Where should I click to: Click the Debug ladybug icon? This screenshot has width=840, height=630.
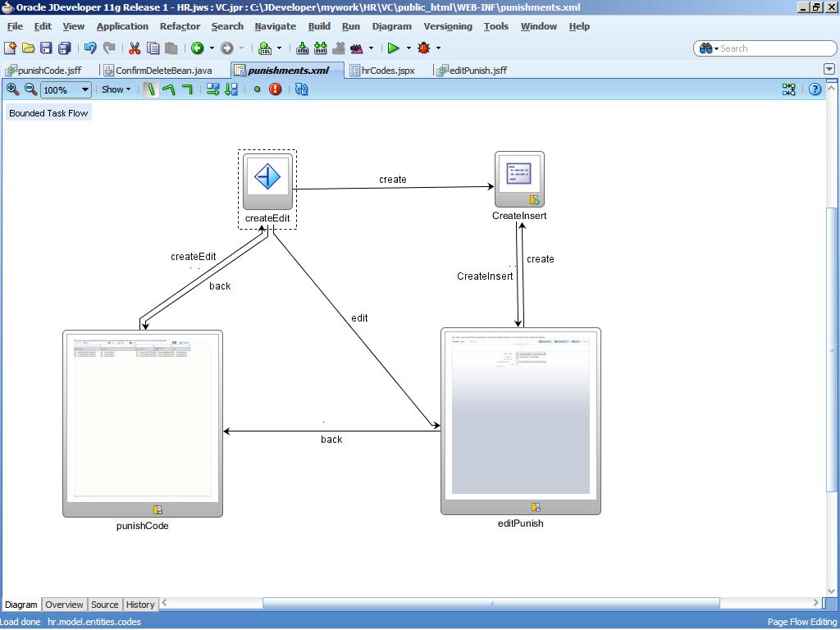click(x=424, y=48)
